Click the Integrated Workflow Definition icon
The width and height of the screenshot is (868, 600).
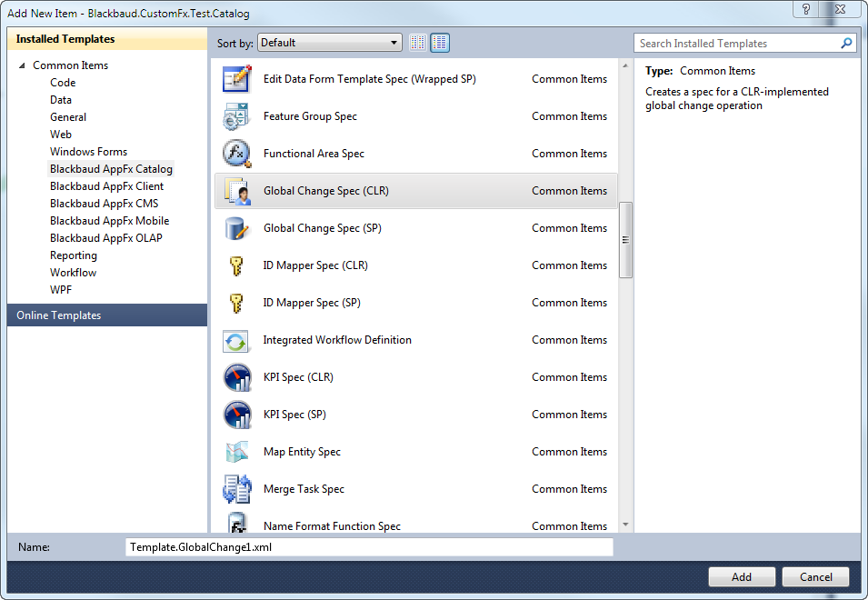tap(237, 341)
